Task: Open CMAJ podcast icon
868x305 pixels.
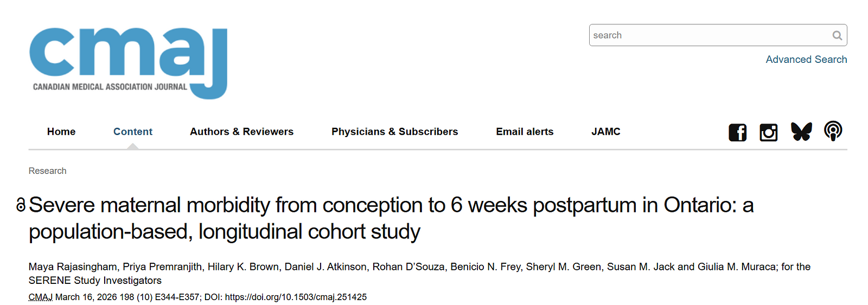Action: (833, 131)
